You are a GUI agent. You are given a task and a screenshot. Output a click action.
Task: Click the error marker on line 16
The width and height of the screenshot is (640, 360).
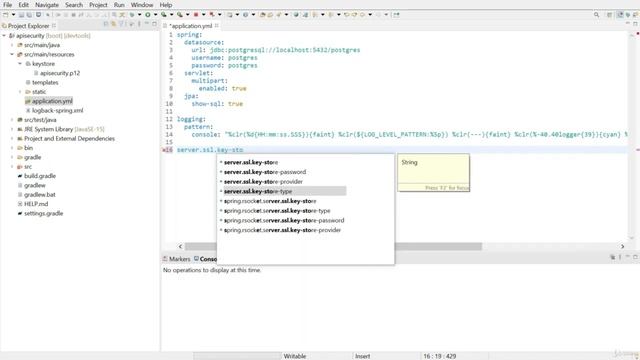pos(165,150)
